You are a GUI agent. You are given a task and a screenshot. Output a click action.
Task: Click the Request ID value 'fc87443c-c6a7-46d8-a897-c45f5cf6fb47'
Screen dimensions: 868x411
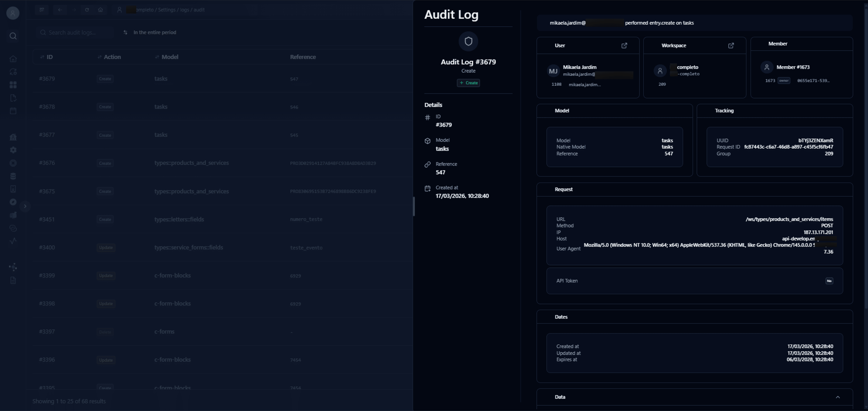pyautogui.click(x=788, y=147)
